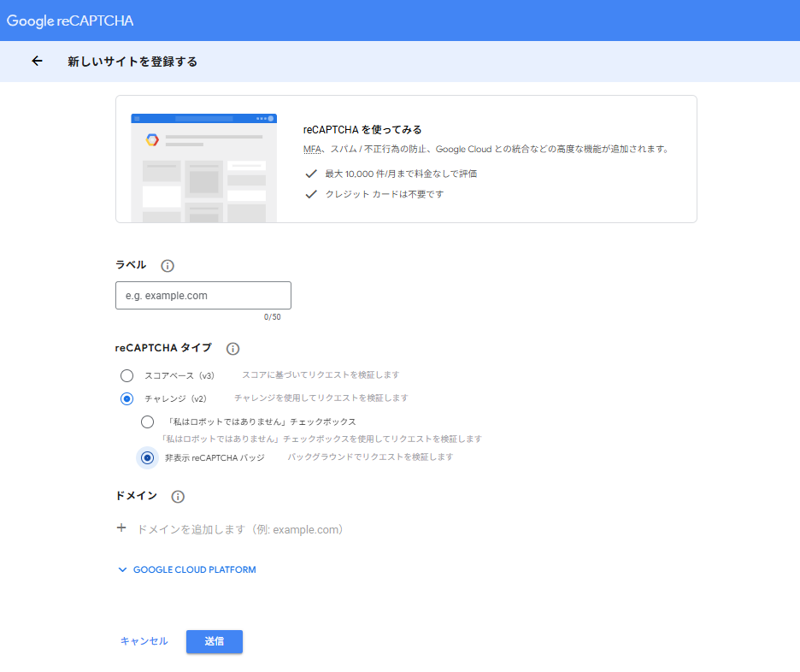The width and height of the screenshot is (800, 672).
Task: Select 「私はロボットではありません」チェックボックス option
Action: [x=148, y=422]
